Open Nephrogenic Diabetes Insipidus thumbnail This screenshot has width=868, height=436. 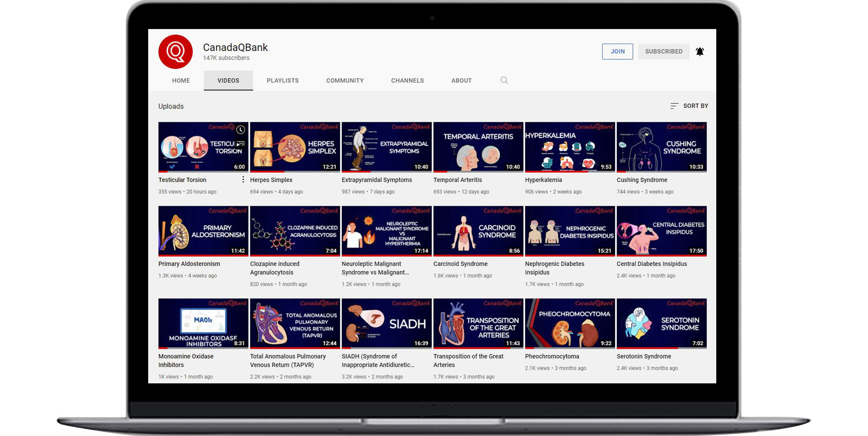coord(570,231)
